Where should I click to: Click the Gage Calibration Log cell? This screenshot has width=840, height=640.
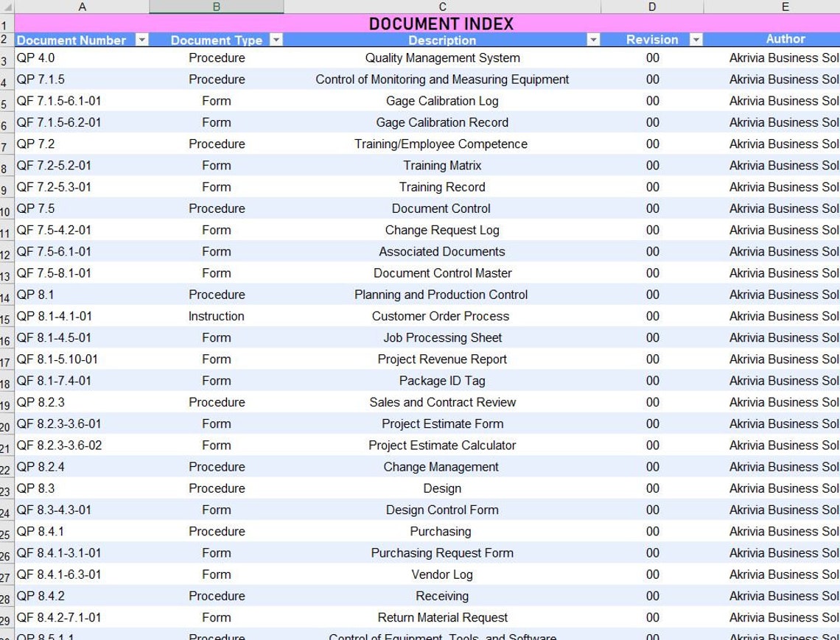[x=441, y=101]
